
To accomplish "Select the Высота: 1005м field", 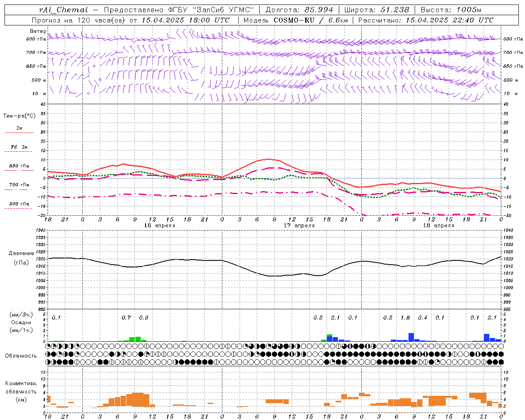I will click(451, 10).
